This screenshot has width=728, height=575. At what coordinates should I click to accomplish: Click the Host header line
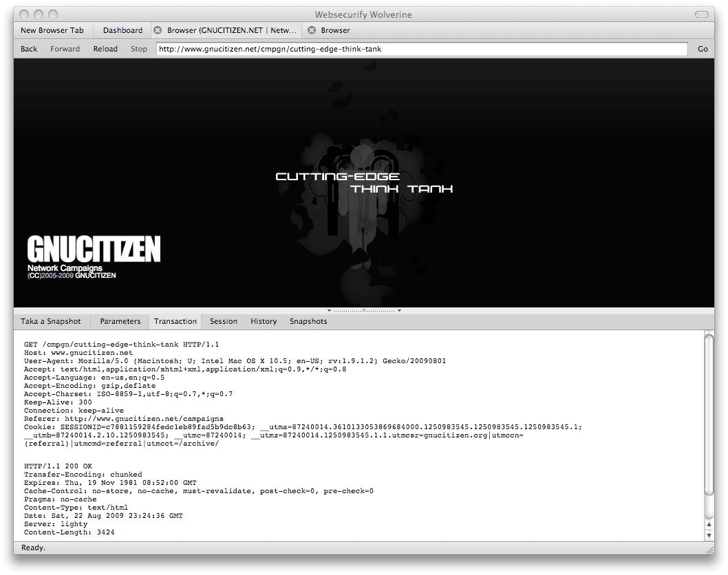(x=78, y=353)
